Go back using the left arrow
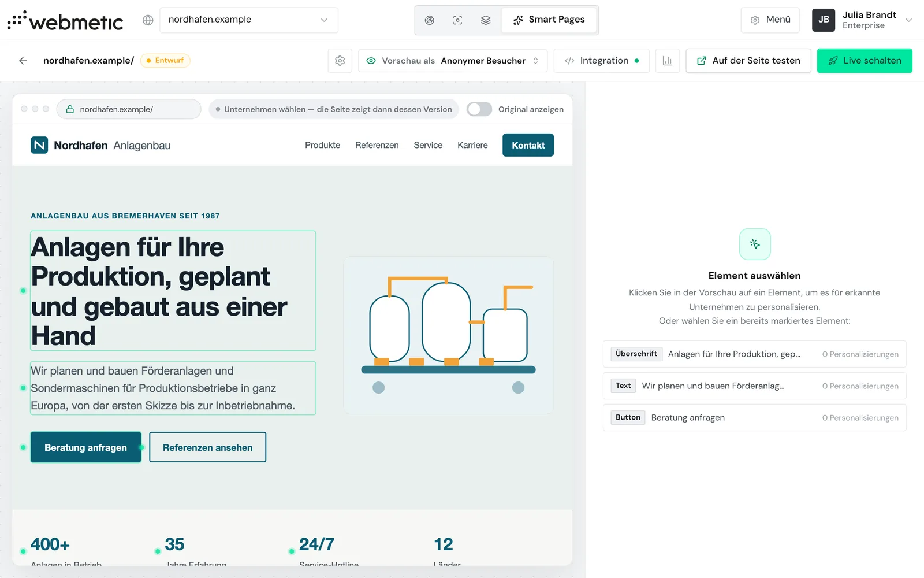 point(23,61)
